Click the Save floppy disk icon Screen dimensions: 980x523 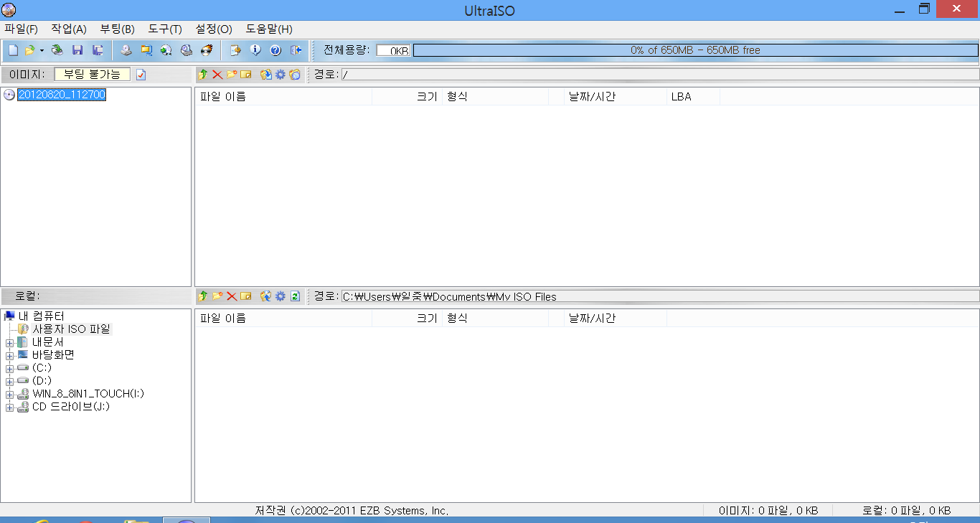point(77,50)
